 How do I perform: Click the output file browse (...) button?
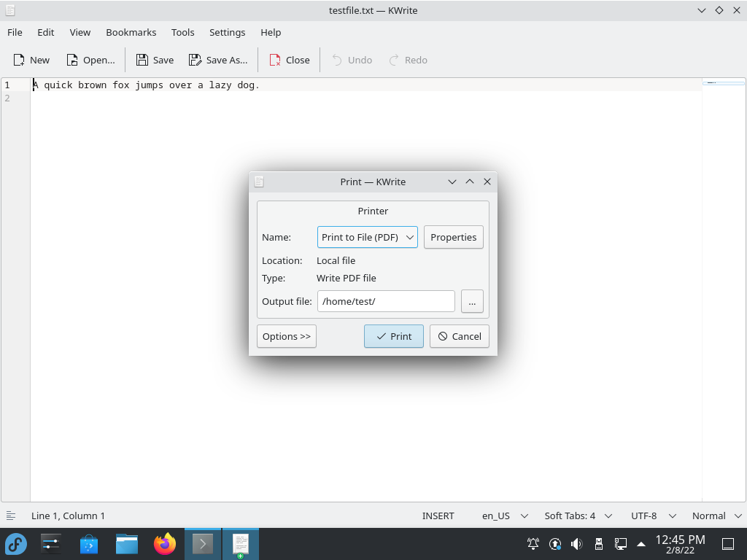pyautogui.click(x=472, y=301)
